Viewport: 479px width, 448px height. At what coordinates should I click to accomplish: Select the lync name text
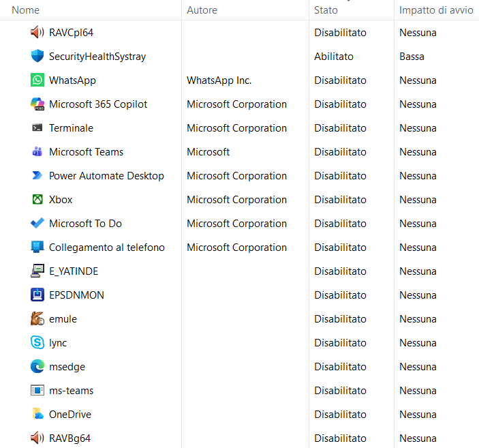coord(58,342)
